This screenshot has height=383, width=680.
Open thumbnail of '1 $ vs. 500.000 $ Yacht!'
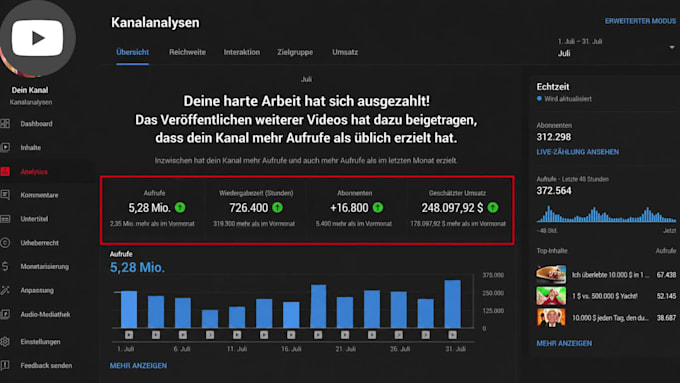(x=551, y=296)
